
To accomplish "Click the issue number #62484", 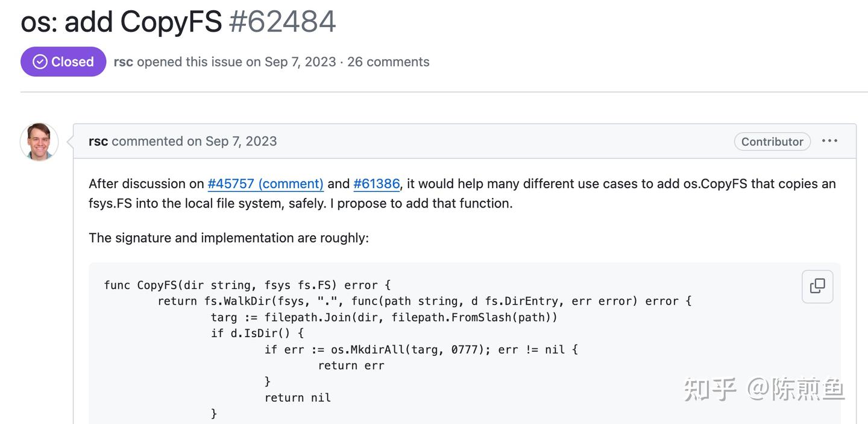I will click(282, 21).
